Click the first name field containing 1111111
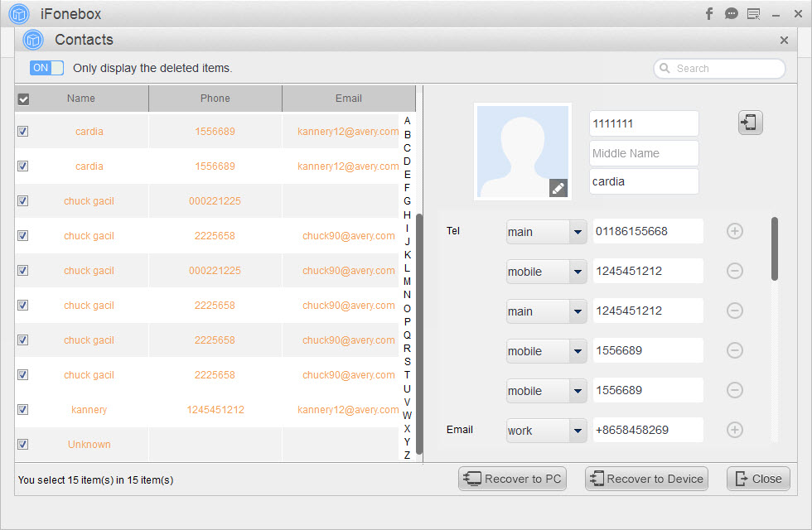Viewport: 812px width, 530px height. [x=644, y=123]
